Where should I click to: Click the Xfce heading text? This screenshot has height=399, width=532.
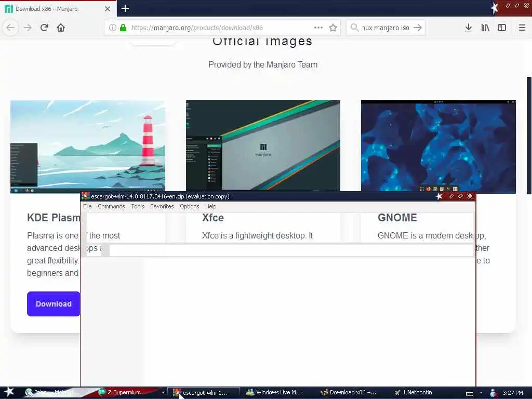212,218
